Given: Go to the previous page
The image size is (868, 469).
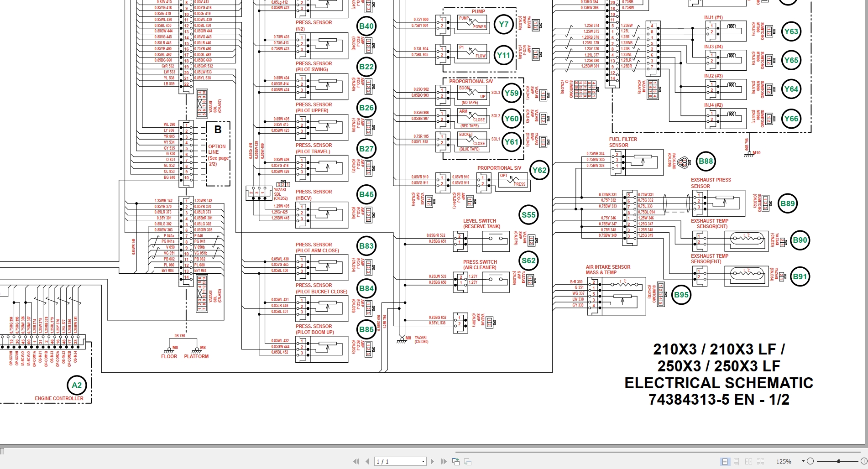Looking at the screenshot, I should coord(366,461).
